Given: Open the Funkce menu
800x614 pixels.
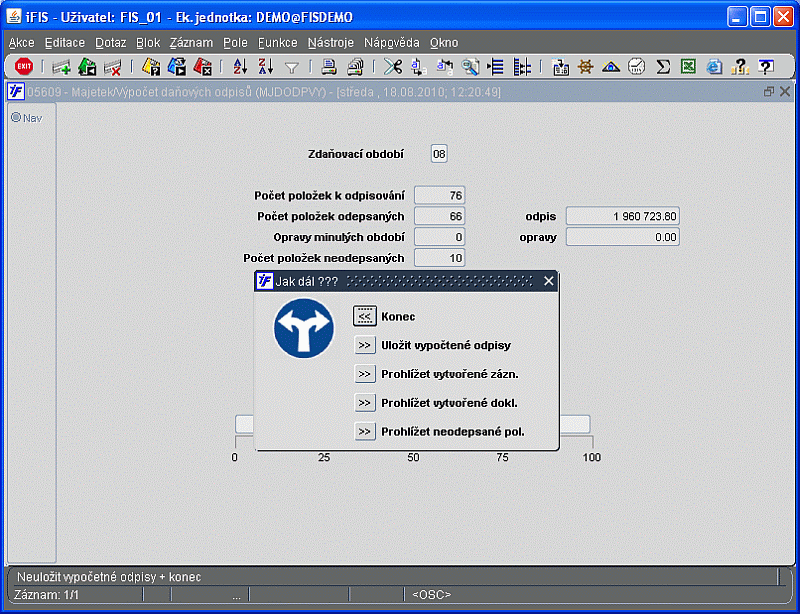Looking at the screenshot, I should pyautogui.click(x=278, y=43).
